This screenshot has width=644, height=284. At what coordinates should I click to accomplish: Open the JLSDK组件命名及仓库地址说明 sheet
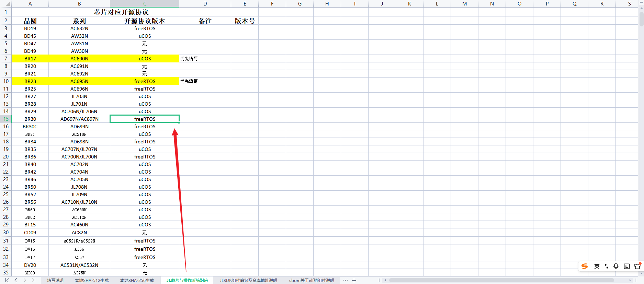click(248, 280)
